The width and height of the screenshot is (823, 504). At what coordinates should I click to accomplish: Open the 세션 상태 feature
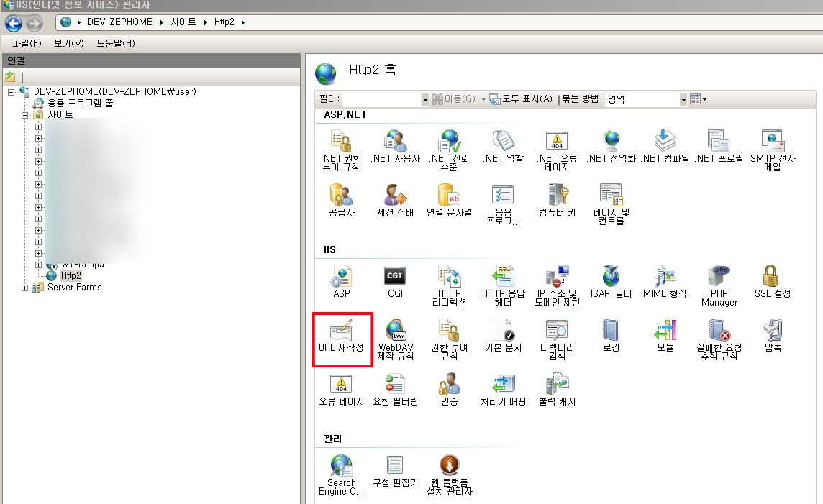point(396,201)
